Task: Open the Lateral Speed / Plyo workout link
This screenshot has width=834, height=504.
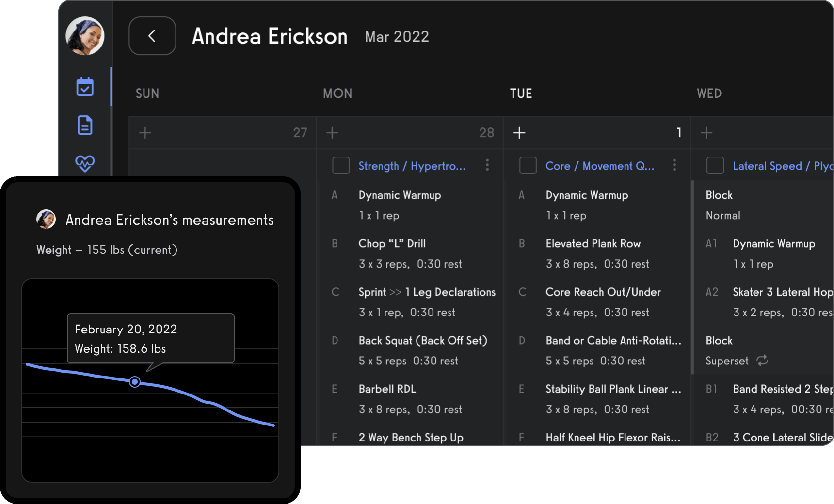Action: click(782, 166)
